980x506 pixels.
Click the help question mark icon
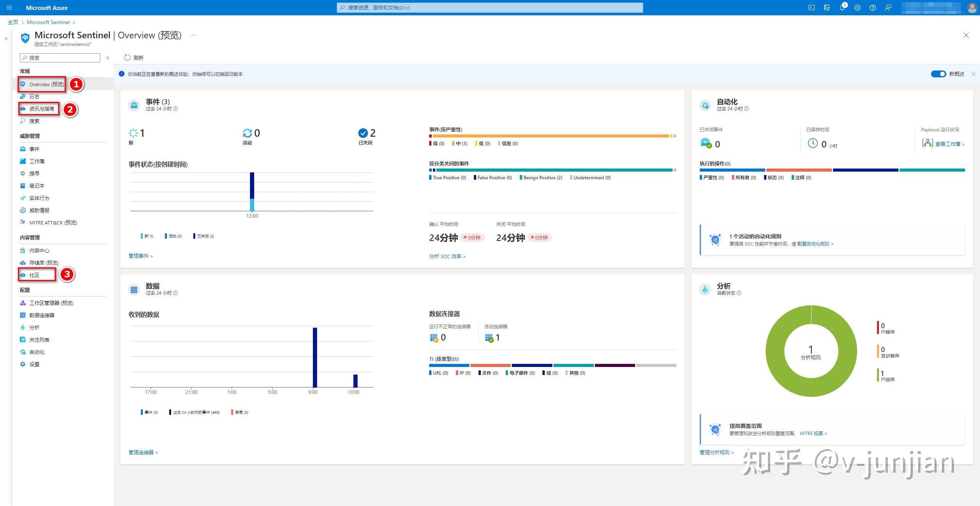tap(873, 8)
